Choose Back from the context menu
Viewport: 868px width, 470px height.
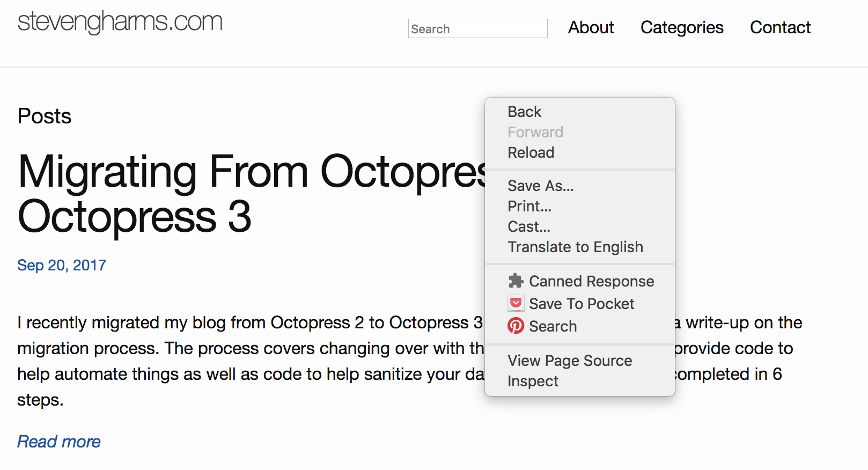pyautogui.click(x=525, y=112)
